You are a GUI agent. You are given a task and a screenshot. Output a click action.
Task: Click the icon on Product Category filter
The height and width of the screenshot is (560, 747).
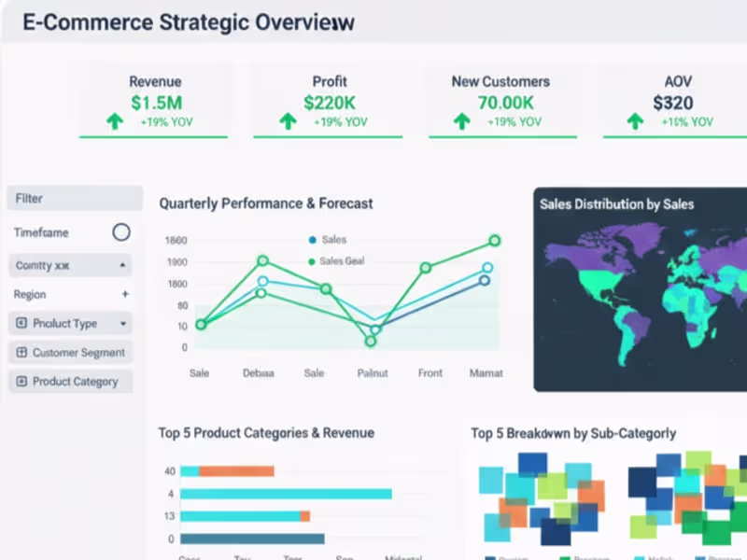click(x=21, y=381)
